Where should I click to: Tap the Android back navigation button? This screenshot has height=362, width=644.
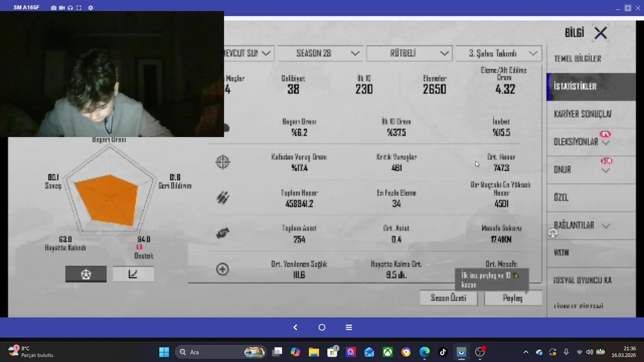[x=295, y=327]
